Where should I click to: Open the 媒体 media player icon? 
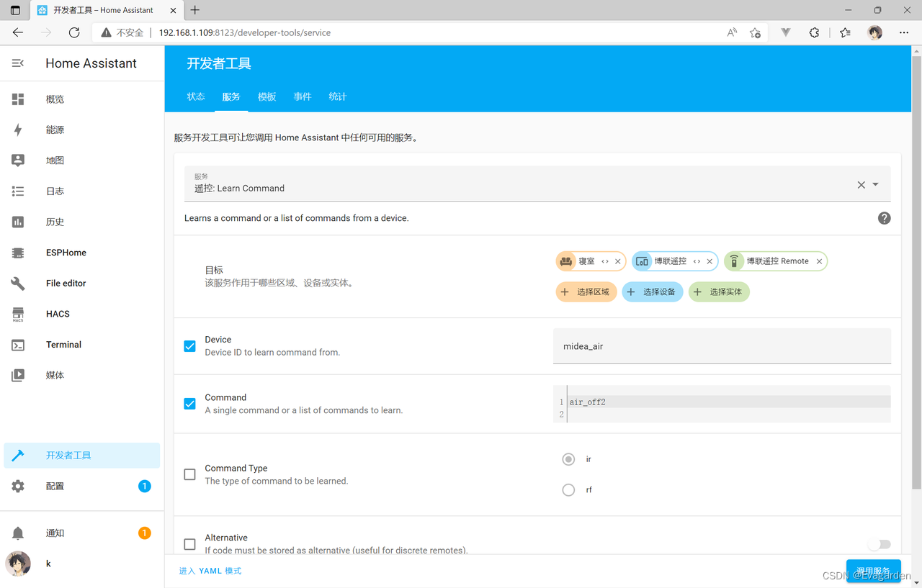[x=18, y=375]
